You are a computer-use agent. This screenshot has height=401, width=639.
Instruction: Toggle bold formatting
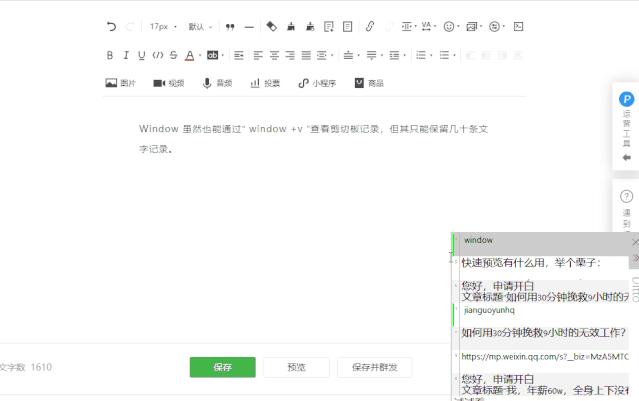(110, 55)
